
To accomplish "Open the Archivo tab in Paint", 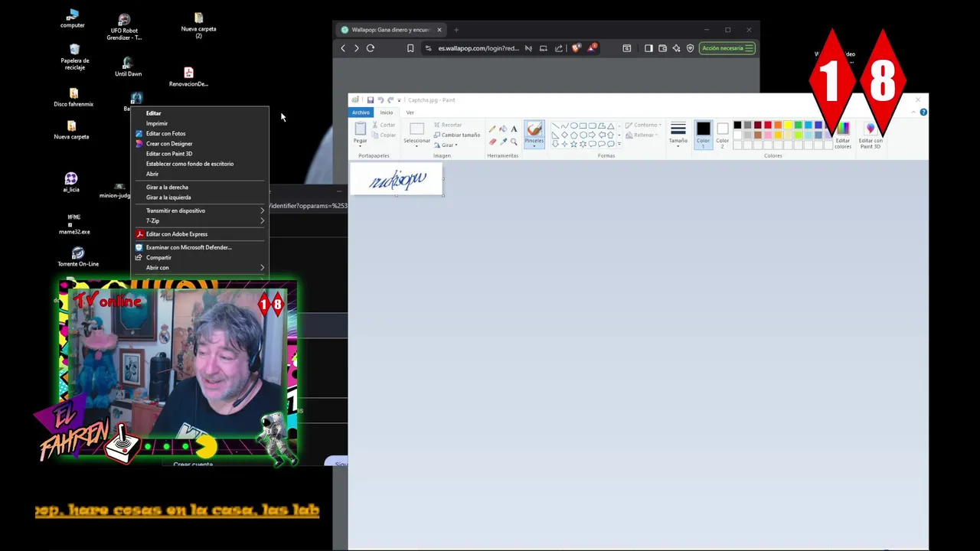I will [x=361, y=112].
